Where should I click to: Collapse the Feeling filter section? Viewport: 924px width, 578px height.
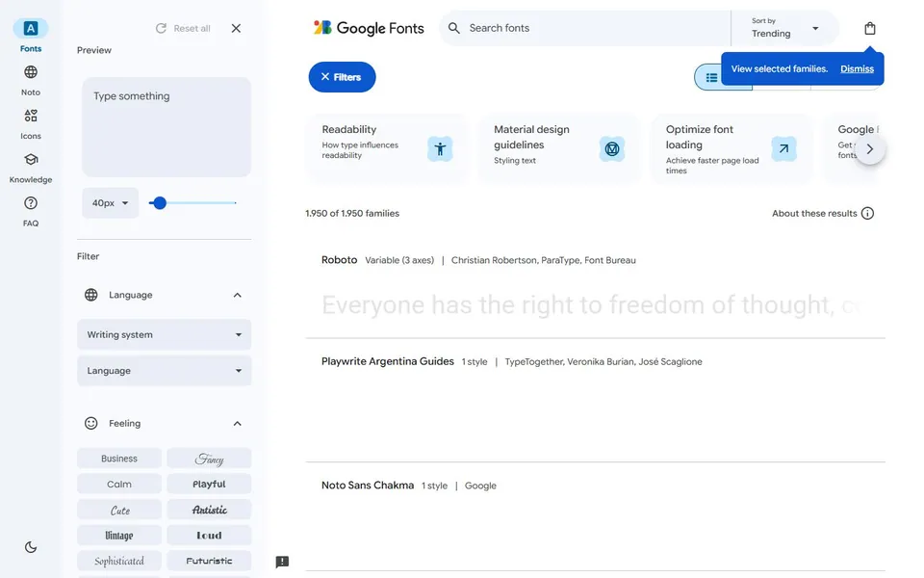click(237, 424)
